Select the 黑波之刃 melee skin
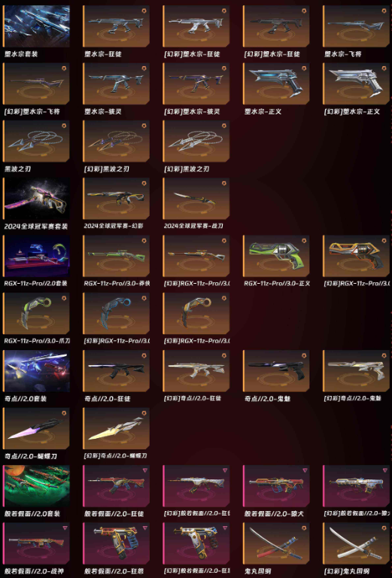This screenshot has width=392, height=578. (x=36, y=141)
